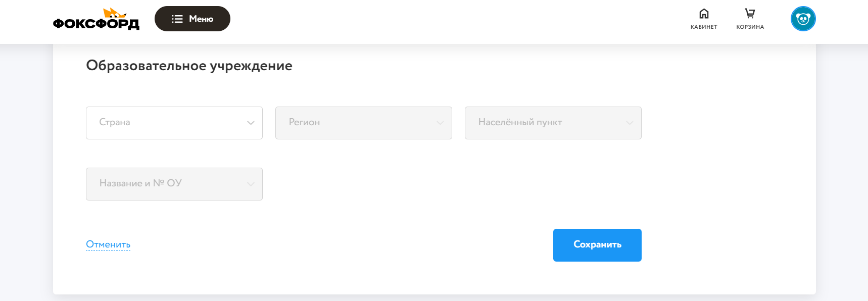Open the Меню navigation label
This screenshot has height=301, width=868.
click(201, 19)
